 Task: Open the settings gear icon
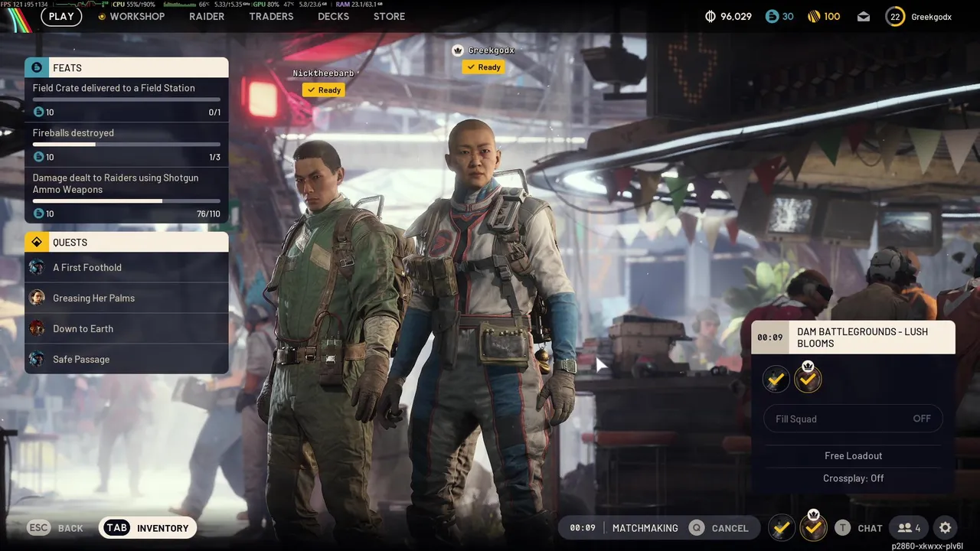click(x=945, y=528)
